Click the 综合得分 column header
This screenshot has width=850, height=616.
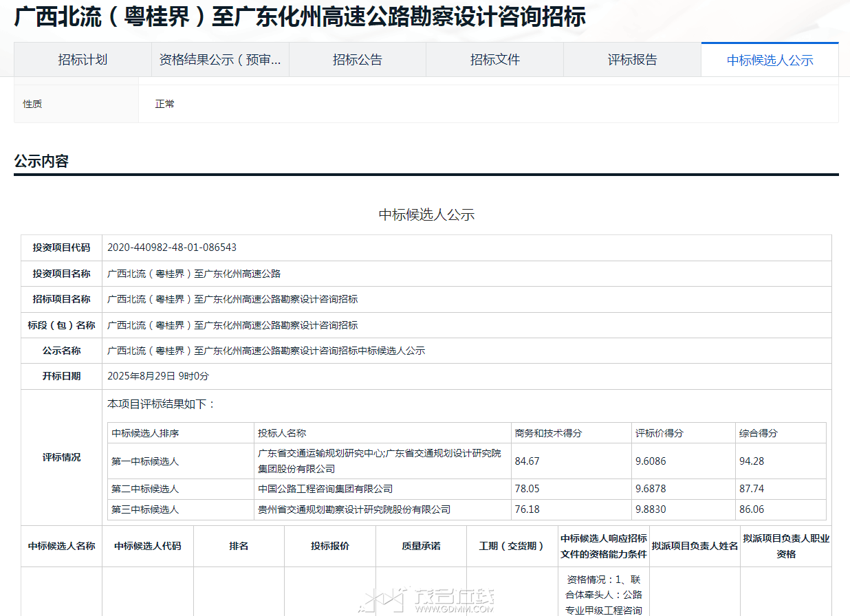(759, 433)
